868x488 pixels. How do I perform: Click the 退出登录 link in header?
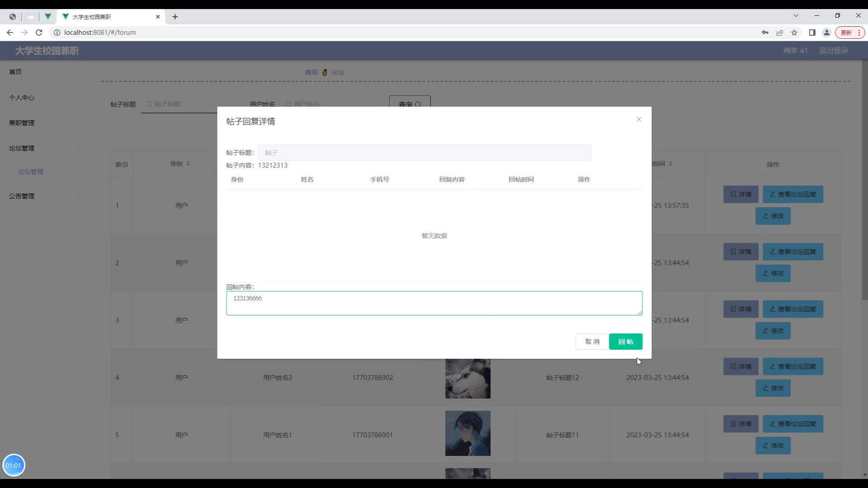pos(833,51)
